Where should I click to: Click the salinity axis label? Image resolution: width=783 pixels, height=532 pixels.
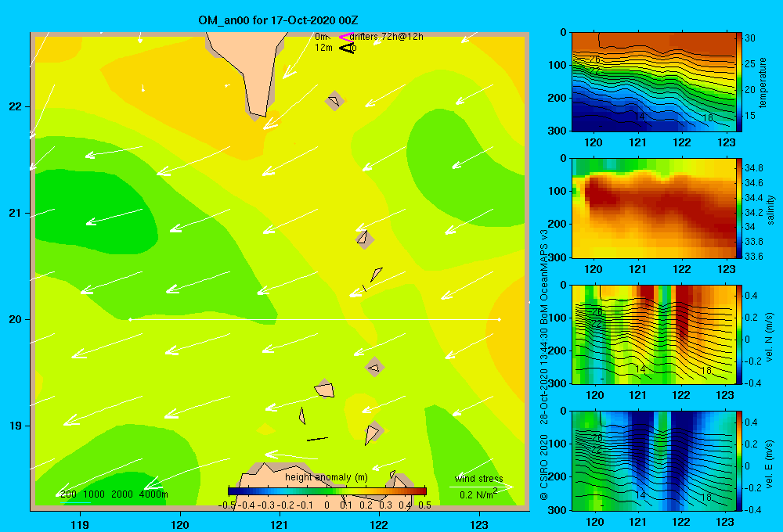pyautogui.click(x=771, y=210)
